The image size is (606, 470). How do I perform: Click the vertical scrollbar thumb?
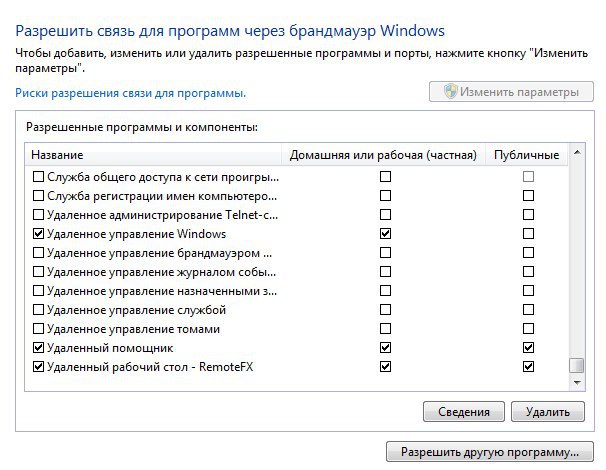coord(577,365)
